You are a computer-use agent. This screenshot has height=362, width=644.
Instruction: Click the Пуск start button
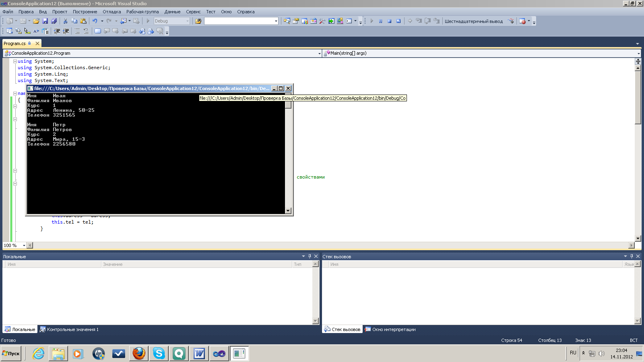click(x=11, y=354)
